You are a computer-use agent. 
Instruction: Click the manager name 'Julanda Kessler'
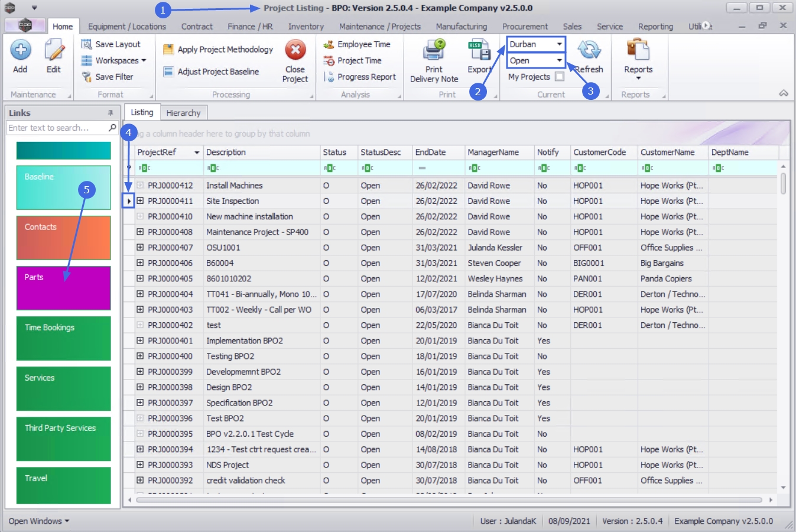[495, 248]
